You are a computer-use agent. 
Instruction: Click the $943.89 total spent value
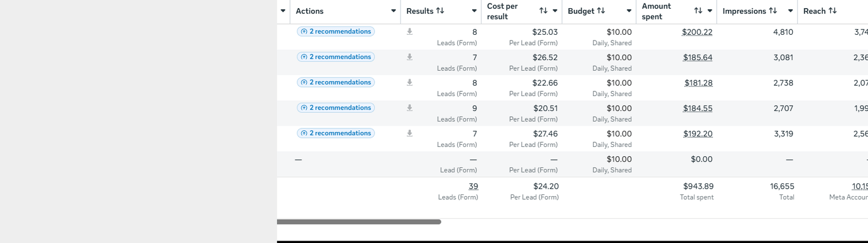point(698,186)
